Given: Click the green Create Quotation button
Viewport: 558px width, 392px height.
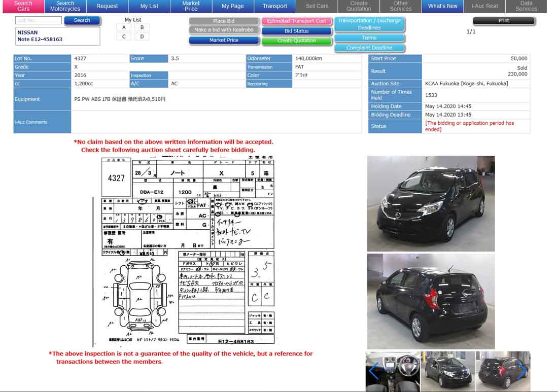Looking at the screenshot, I should [x=296, y=41].
